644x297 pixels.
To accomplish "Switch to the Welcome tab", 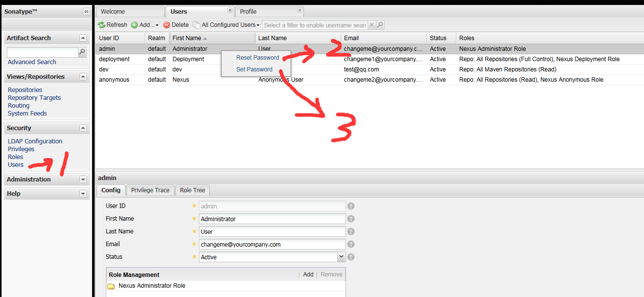I will [x=130, y=11].
